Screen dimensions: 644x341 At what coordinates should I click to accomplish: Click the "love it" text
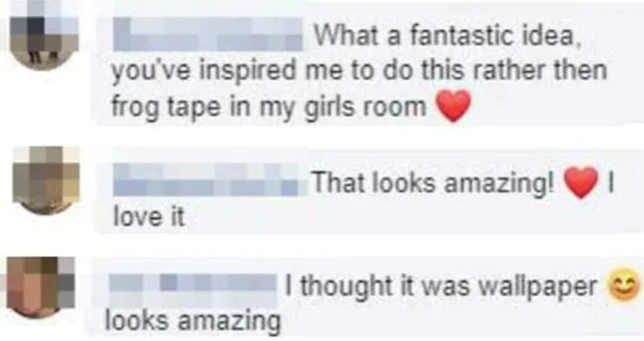pyautogui.click(x=149, y=215)
